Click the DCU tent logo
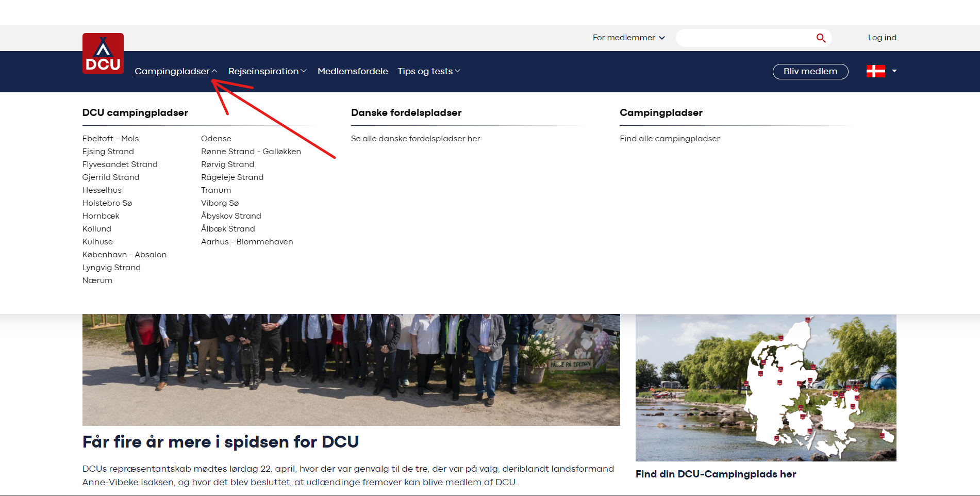This screenshot has height=496, width=980. 103,54
